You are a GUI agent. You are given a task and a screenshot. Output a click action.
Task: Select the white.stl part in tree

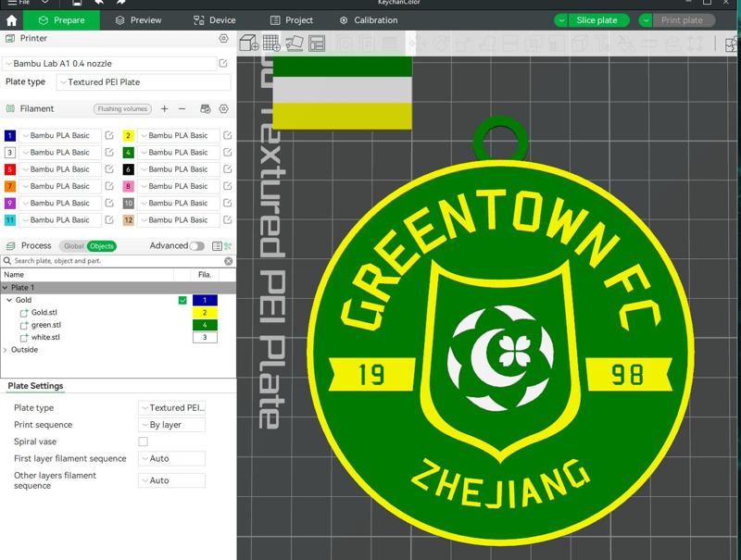[x=45, y=338]
